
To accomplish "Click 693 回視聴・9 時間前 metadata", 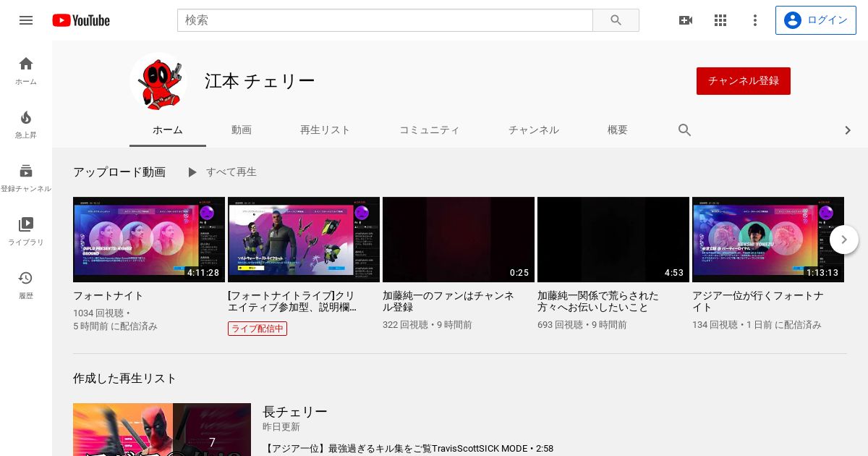I will tap(582, 325).
